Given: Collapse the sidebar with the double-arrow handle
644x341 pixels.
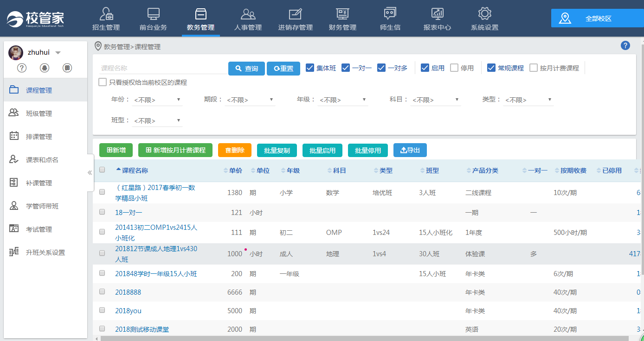Looking at the screenshot, I should coord(90,173).
